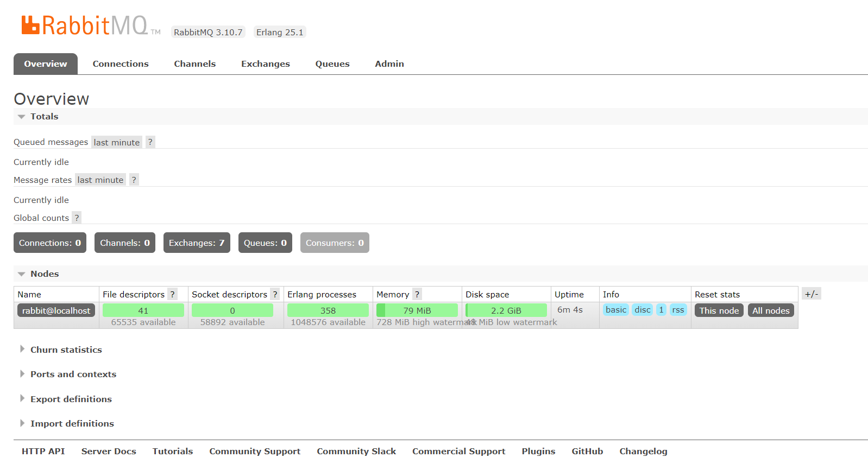Click the disc info tag
This screenshot has width=868, height=464.
643,309
